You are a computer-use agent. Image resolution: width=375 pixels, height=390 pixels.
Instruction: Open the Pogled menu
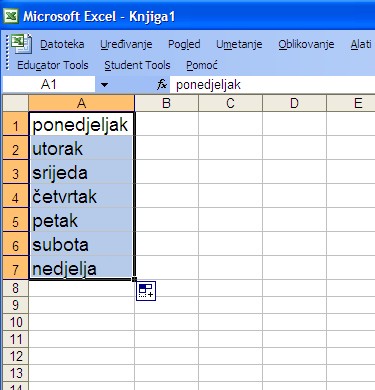[184, 44]
